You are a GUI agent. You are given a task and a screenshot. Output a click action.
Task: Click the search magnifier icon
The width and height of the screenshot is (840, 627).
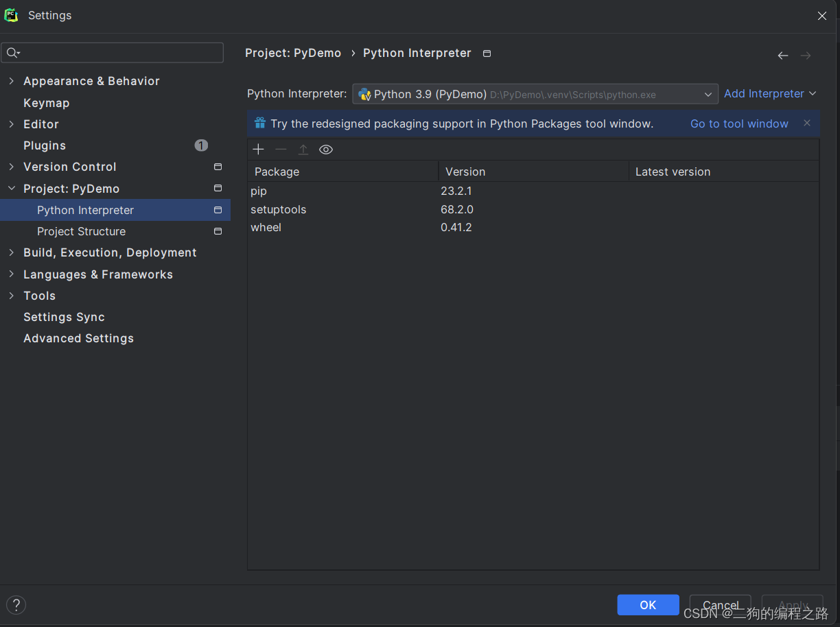coord(13,53)
